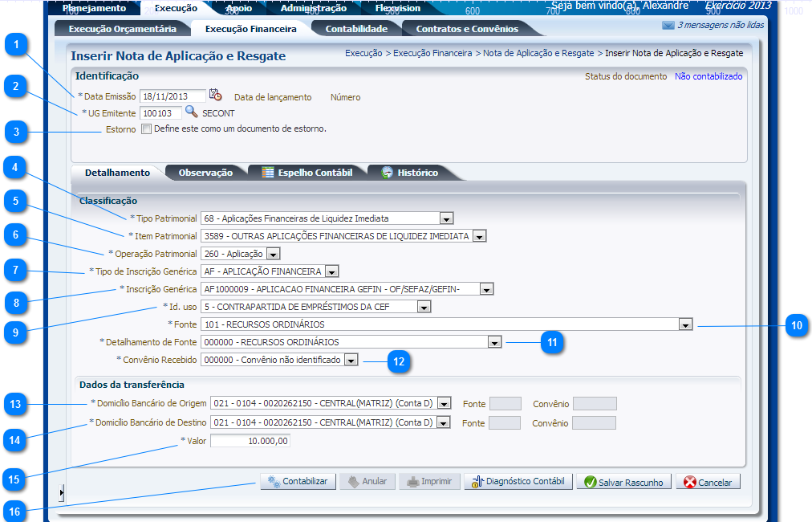Viewport: 812px width, 522px height.
Task: Expand the Fonte dropdown list
Action: (x=685, y=324)
